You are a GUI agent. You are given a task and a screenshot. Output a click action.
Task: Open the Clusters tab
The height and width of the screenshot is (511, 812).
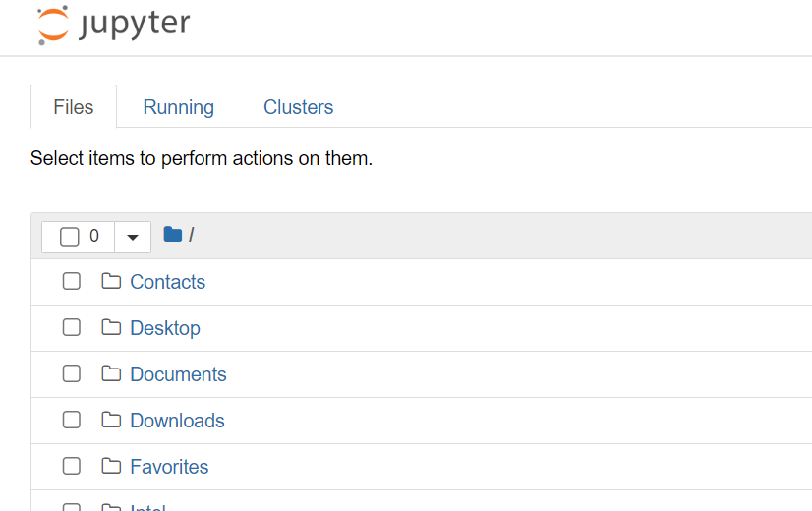(x=298, y=107)
